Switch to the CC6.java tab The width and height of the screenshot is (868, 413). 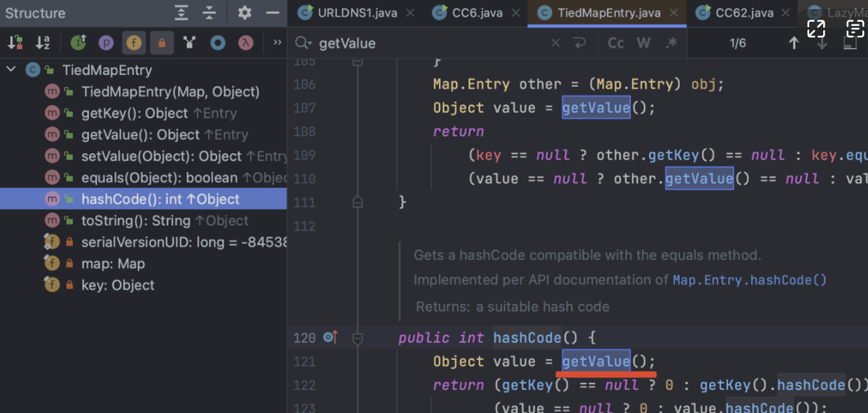pos(468,13)
